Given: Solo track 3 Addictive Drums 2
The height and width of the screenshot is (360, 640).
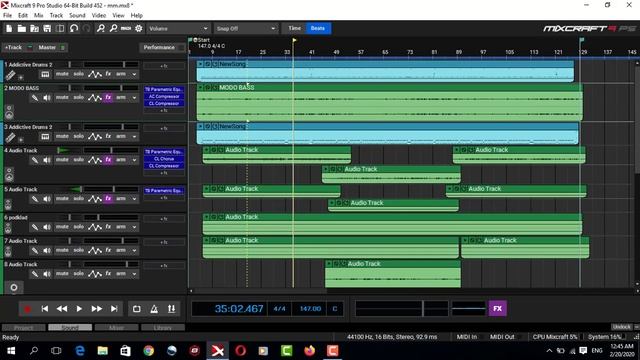Looking at the screenshot, I should point(79,136).
